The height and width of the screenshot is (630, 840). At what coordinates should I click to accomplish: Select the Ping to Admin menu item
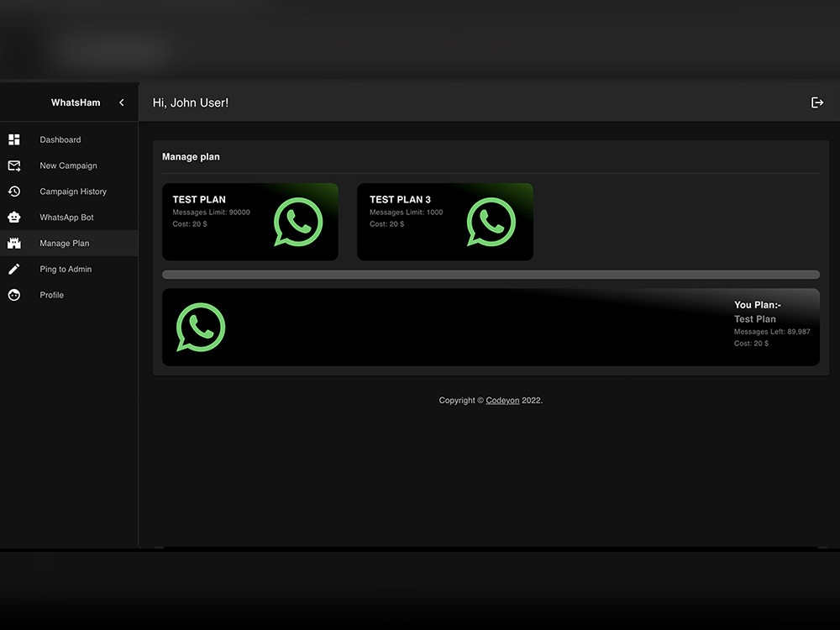coord(64,269)
